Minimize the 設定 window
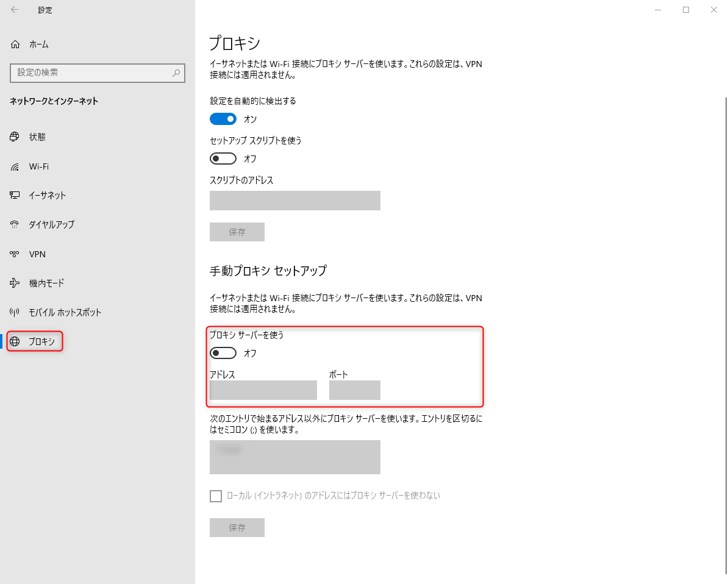Image resolution: width=728 pixels, height=584 pixels. (658, 10)
